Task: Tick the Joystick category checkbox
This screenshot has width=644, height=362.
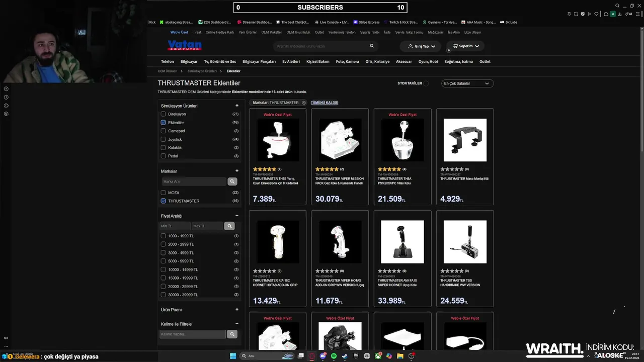Action: 163,139
